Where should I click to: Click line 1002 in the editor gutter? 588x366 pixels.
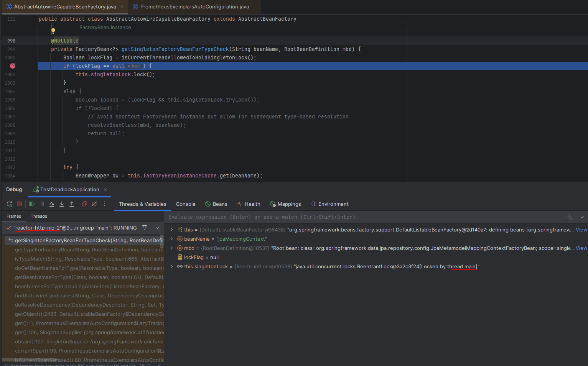10,75
